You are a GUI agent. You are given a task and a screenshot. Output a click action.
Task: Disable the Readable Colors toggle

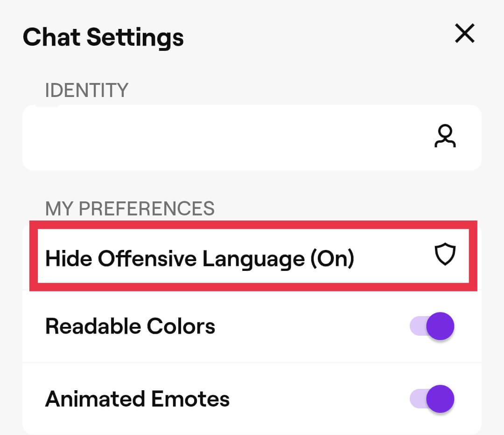[x=432, y=326]
